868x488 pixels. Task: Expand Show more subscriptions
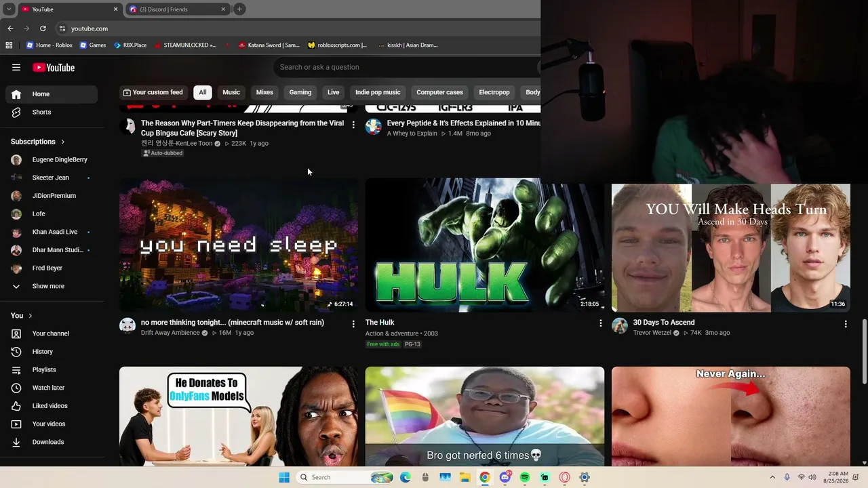click(52, 286)
